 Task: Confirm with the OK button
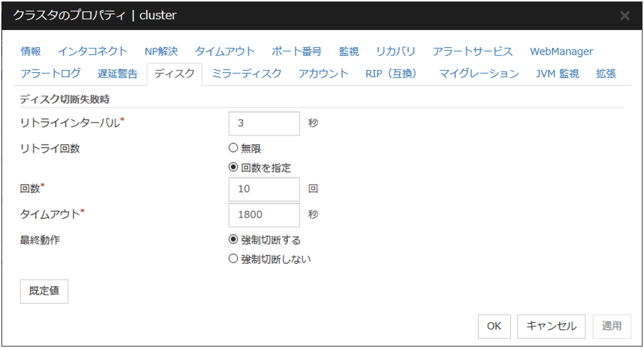[494, 326]
